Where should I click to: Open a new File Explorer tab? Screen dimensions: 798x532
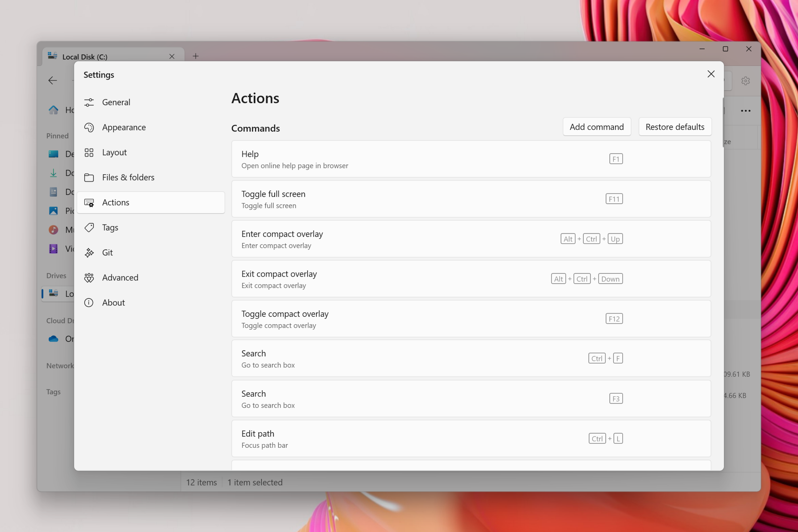(x=195, y=56)
